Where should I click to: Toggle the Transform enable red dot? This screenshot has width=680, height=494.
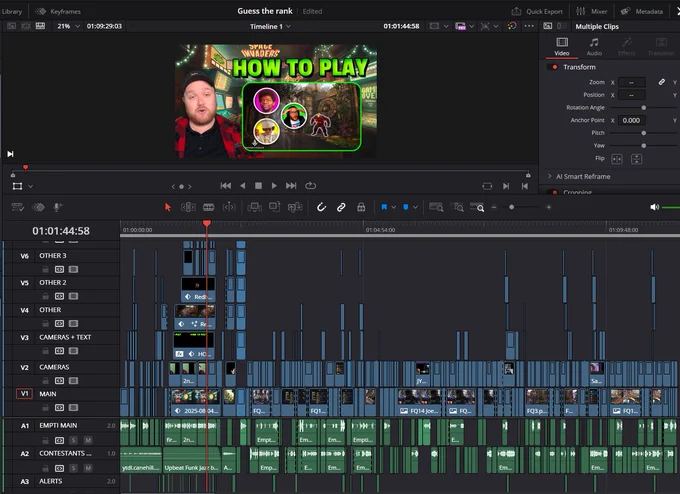[554, 67]
